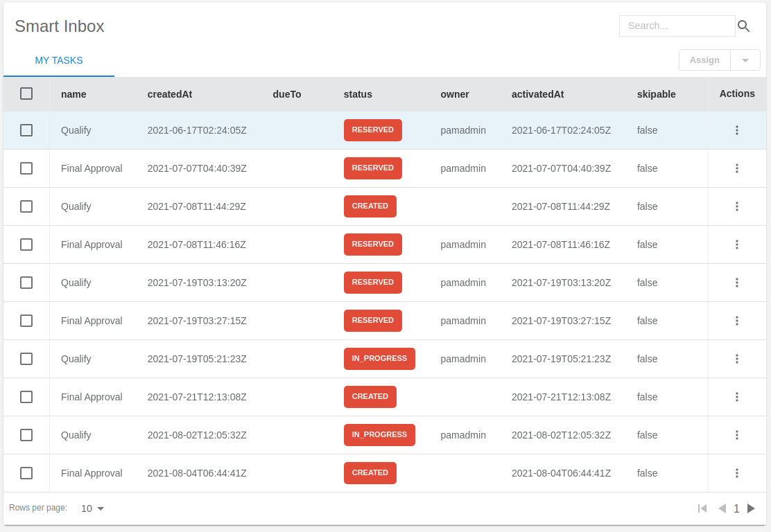The height and width of the screenshot is (532, 771).
Task: Open the Rows per page dropdown
Action: 92,508
